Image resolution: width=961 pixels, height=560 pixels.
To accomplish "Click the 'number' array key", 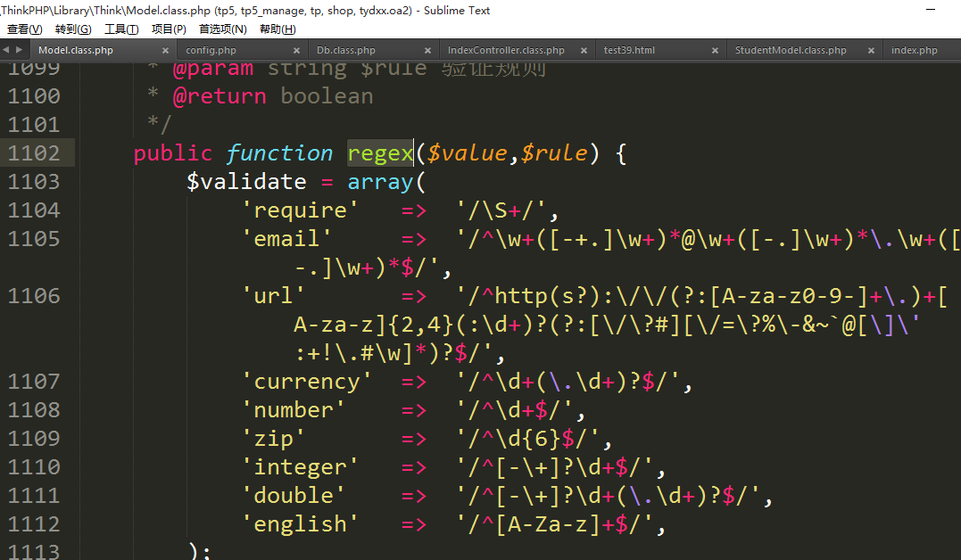I will pos(293,410).
